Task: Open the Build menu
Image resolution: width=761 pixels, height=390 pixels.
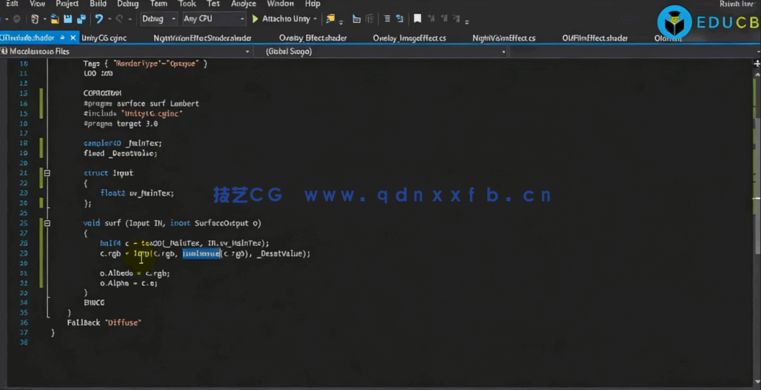Action: 98,4
